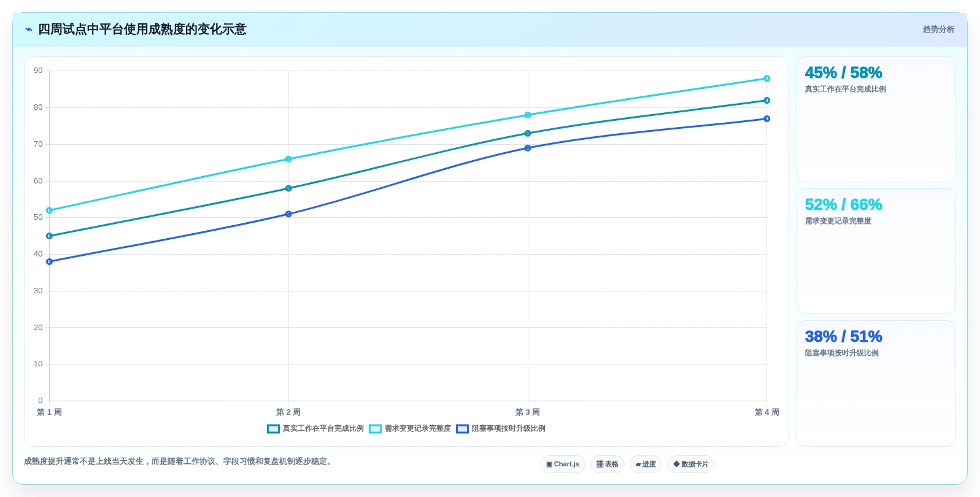Click the cyan data point at 第 1 周
Image resolution: width=980 pixels, height=497 pixels.
(50, 210)
